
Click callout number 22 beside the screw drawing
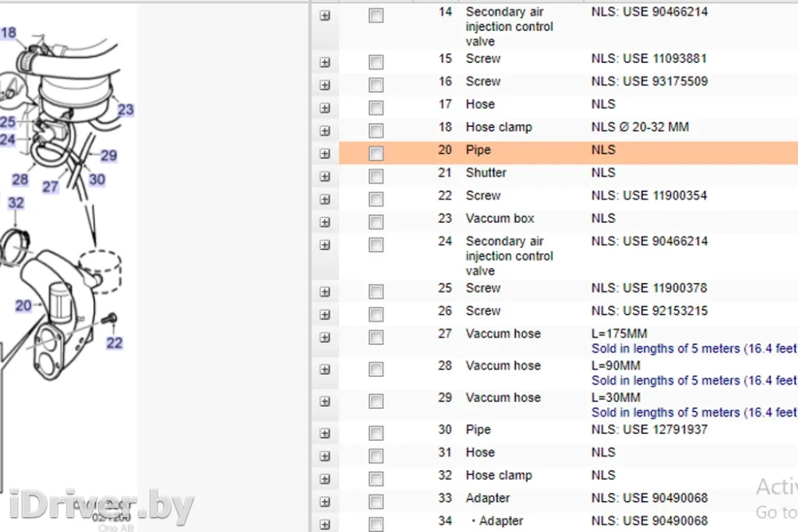tap(115, 343)
